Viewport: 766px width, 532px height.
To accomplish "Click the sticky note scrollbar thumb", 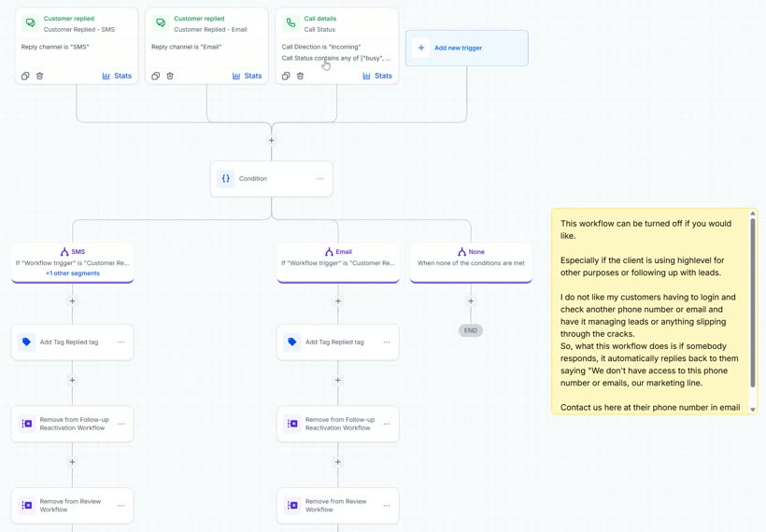I will [x=753, y=302].
